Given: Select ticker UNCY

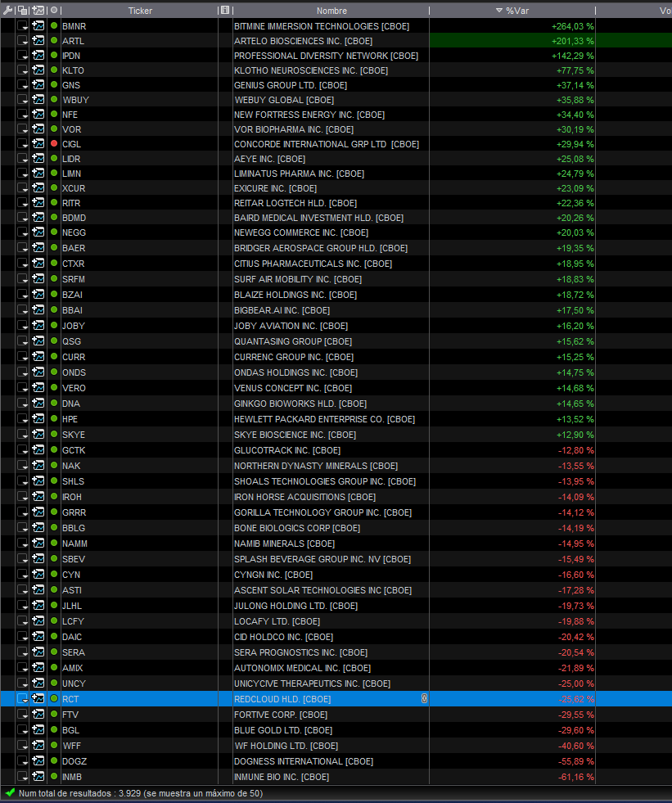Looking at the screenshot, I should (74, 683).
